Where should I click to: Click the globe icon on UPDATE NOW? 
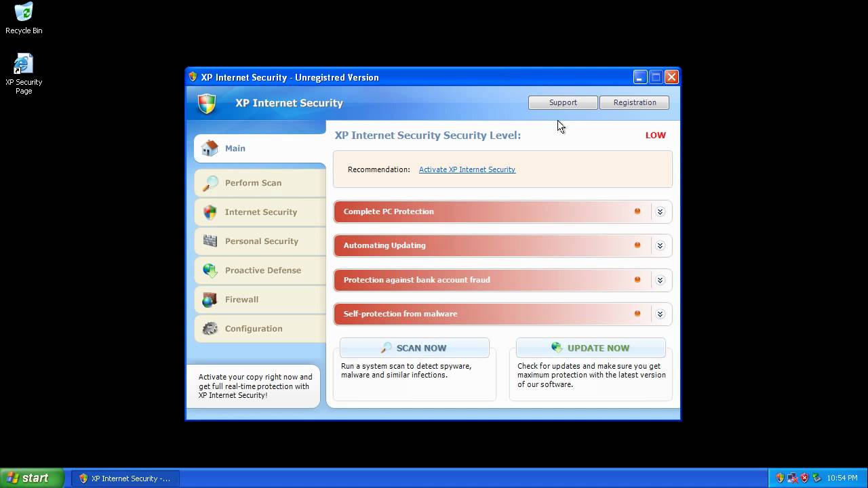(x=557, y=347)
